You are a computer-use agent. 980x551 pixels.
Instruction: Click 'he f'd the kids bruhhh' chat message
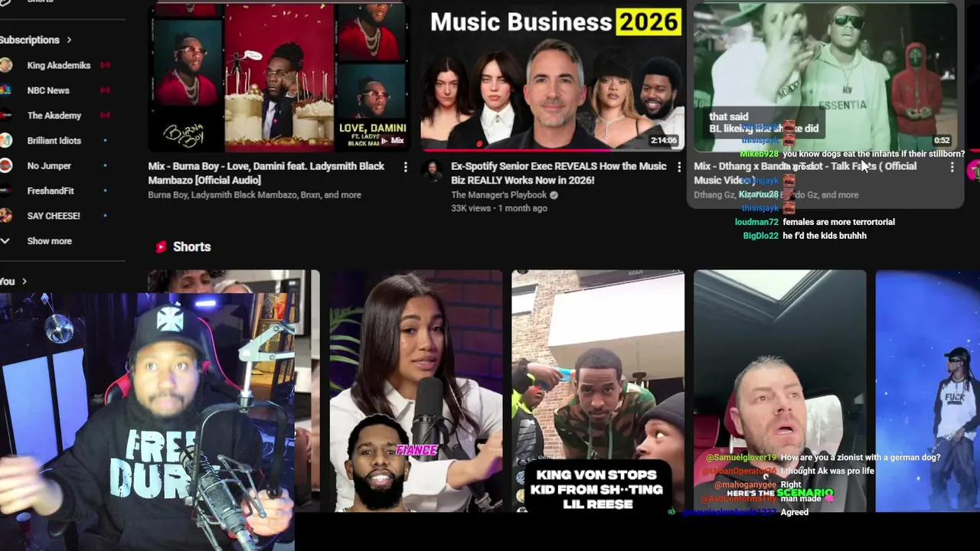[x=825, y=236]
